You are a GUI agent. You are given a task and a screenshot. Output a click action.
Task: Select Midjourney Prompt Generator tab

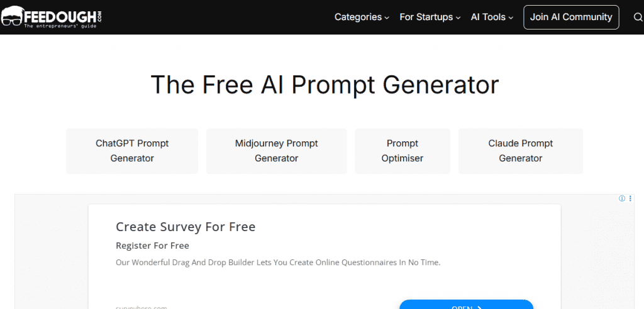tap(277, 151)
